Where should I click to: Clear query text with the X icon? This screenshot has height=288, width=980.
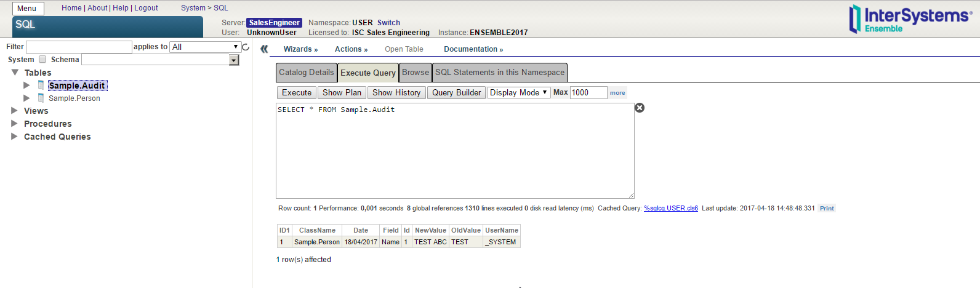pyautogui.click(x=640, y=108)
